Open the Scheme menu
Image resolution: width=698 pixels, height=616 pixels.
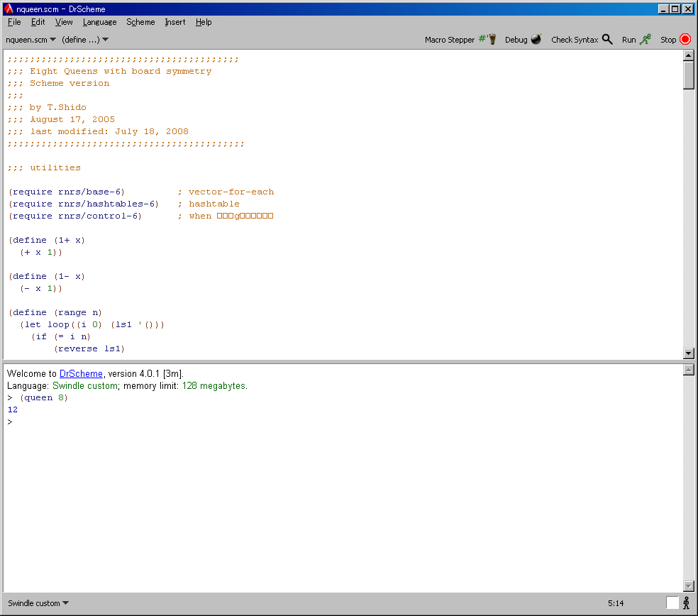140,22
